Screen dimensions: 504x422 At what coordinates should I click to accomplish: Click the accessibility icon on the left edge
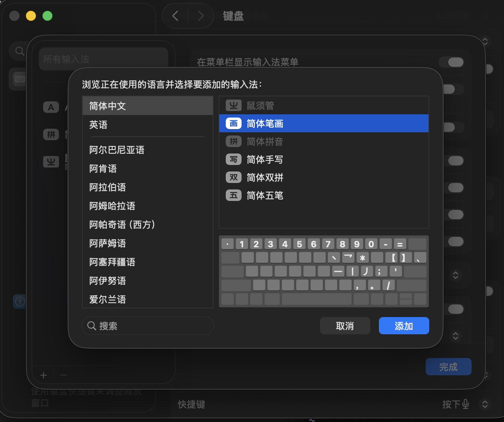point(19,302)
